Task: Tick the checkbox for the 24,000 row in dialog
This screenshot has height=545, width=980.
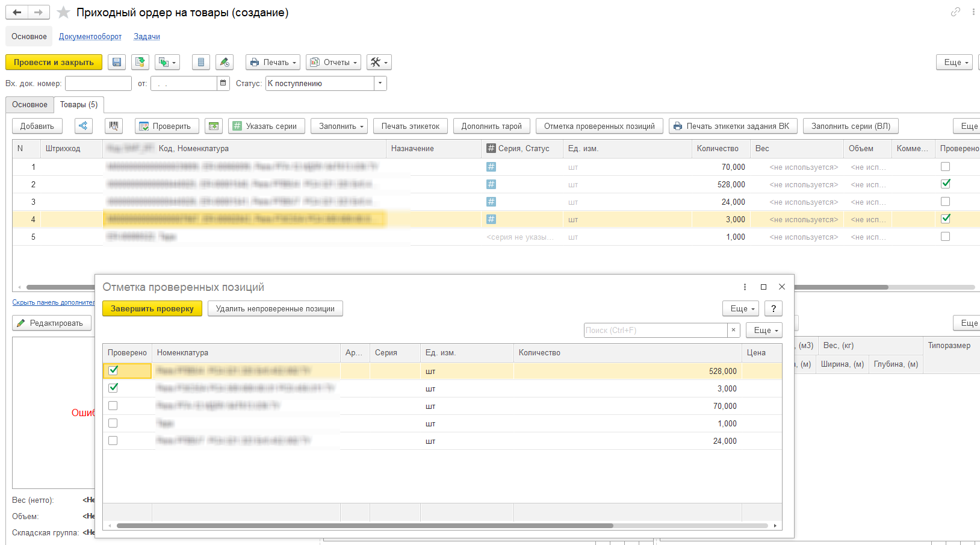Action: pyautogui.click(x=113, y=441)
